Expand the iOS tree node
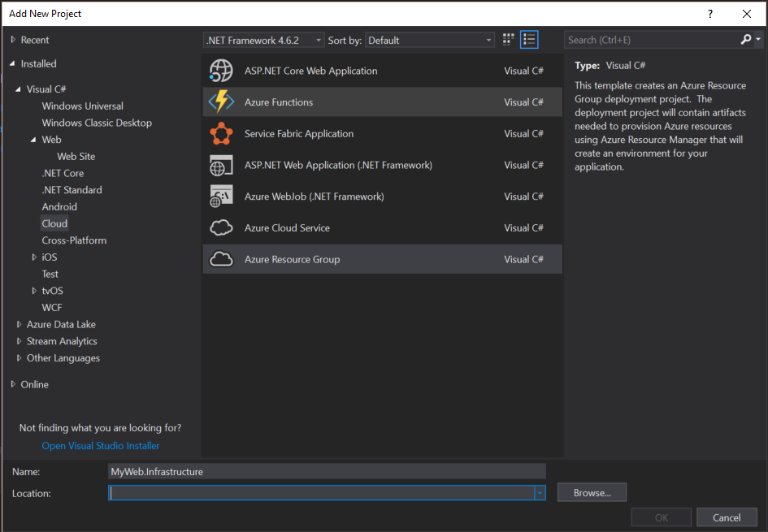The width and height of the screenshot is (768, 532). coord(34,257)
